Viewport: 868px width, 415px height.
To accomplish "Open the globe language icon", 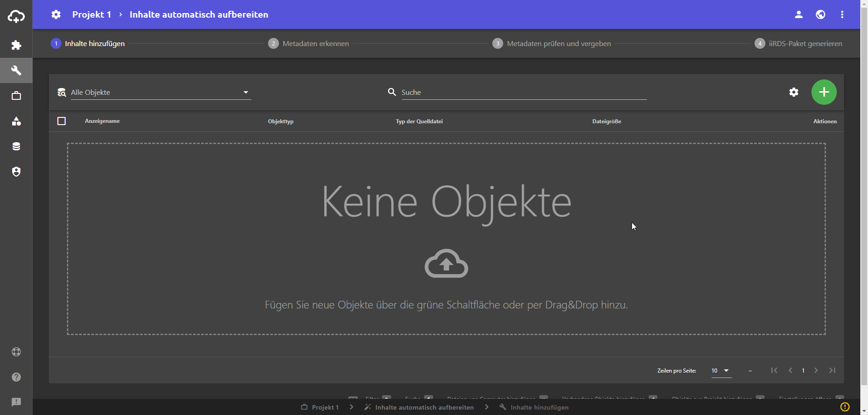I will tap(821, 14).
